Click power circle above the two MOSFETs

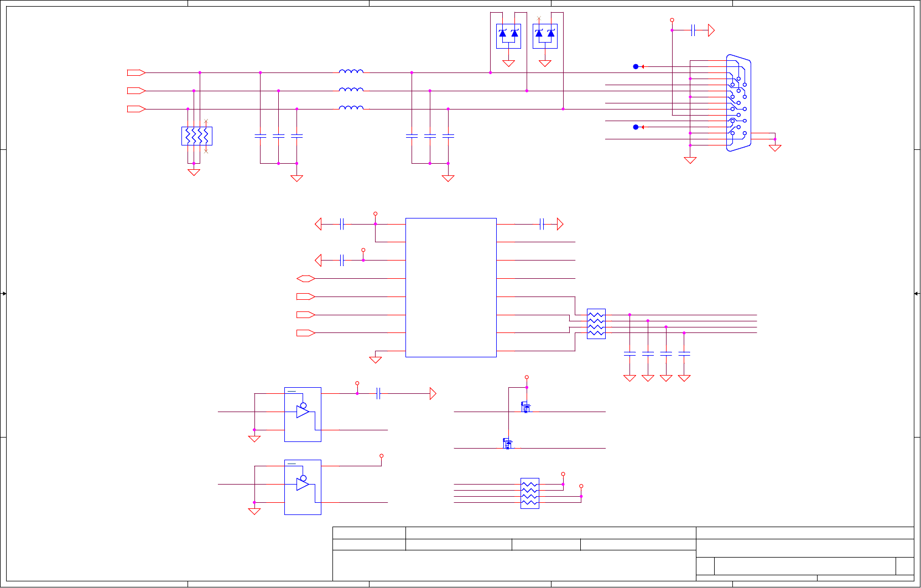click(x=527, y=377)
